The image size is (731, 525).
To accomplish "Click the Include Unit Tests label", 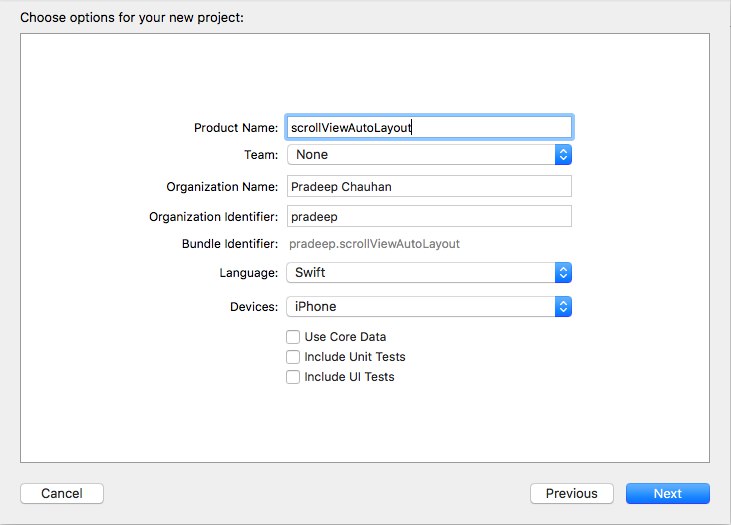I will coord(355,357).
